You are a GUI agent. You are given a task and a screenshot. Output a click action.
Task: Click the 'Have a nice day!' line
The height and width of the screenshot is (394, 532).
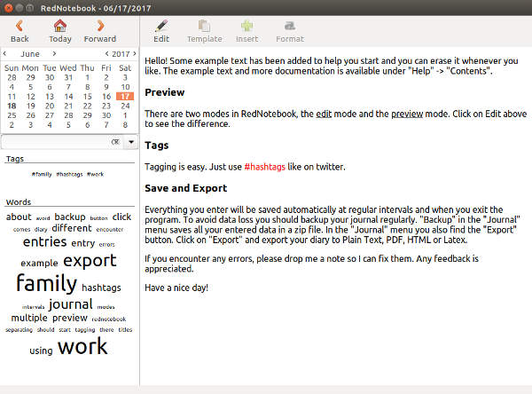click(x=176, y=288)
